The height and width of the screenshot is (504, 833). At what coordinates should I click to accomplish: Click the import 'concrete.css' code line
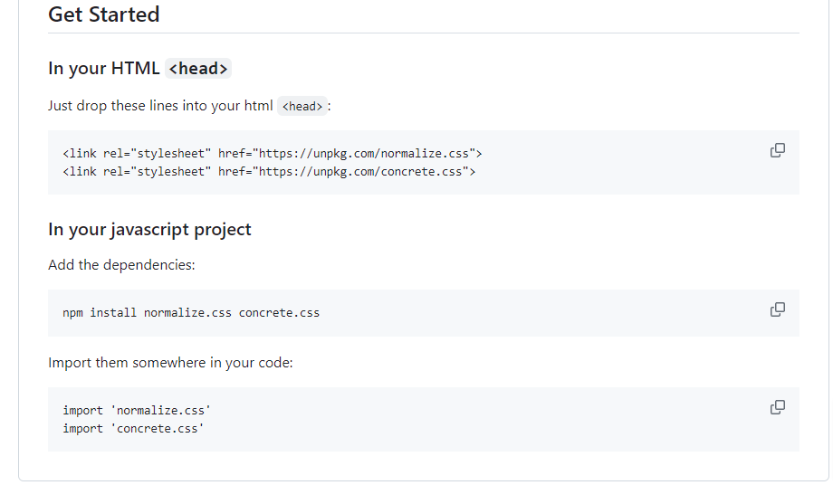(x=133, y=428)
